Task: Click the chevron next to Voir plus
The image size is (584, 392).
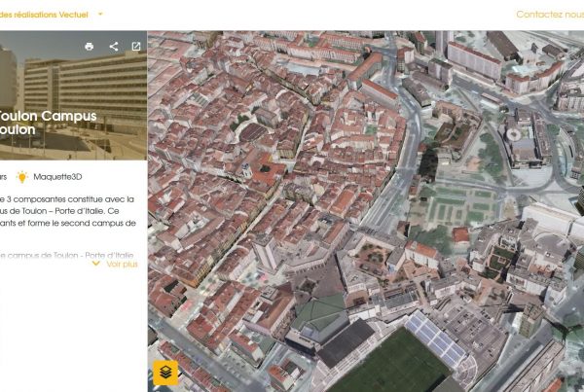Action: pos(95,264)
